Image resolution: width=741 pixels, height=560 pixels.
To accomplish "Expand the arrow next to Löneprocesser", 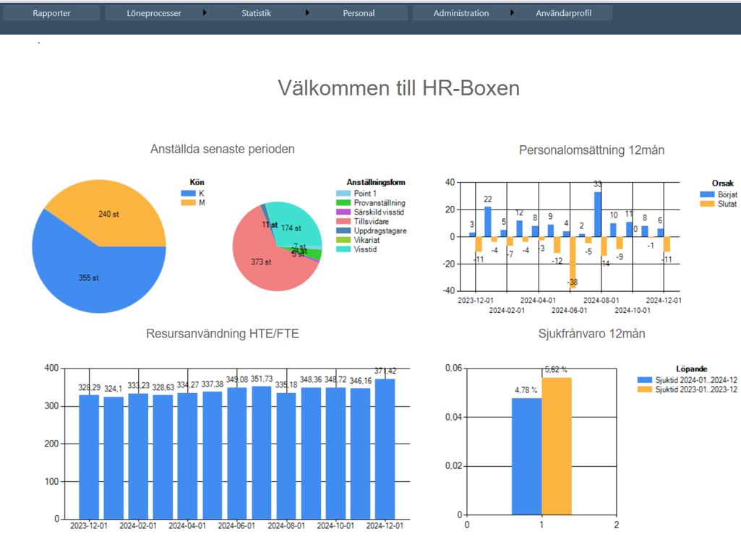I will (205, 13).
